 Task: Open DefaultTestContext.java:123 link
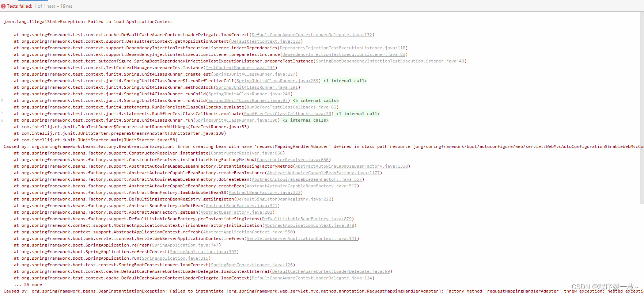(x=266, y=41)
